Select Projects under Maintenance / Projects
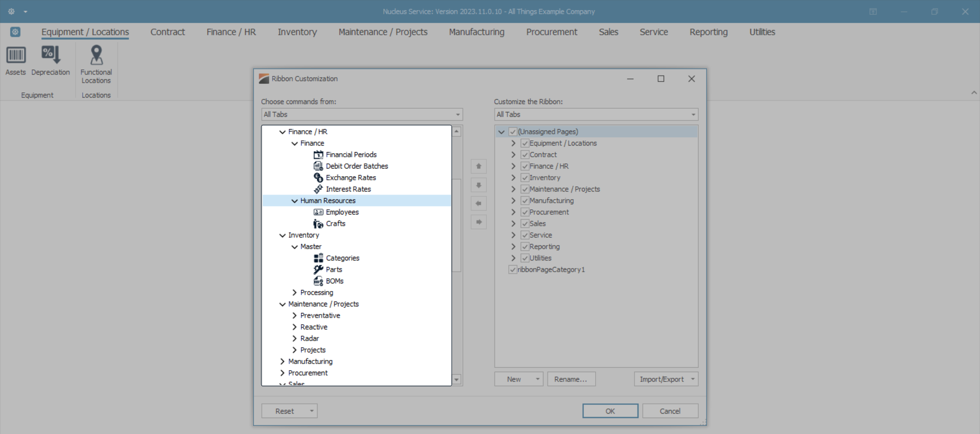Screen dimensions: 980x434 tap(313, 350)
